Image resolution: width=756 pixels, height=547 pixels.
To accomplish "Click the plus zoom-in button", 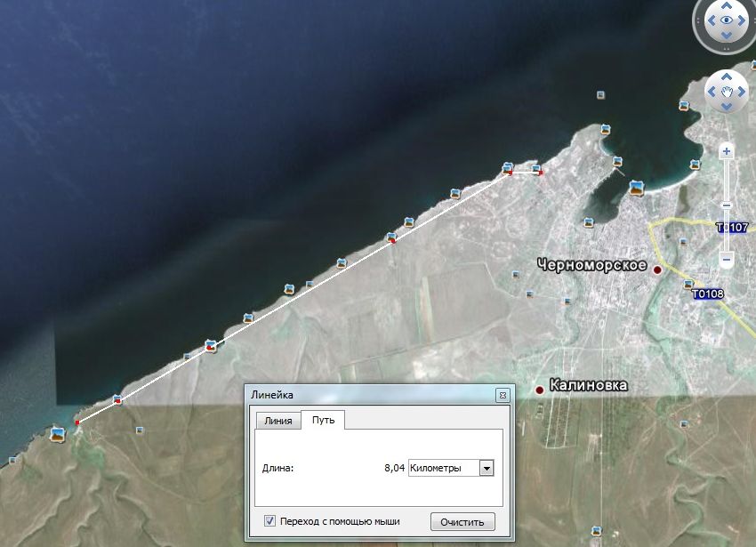I will click(x=727, y=151).
